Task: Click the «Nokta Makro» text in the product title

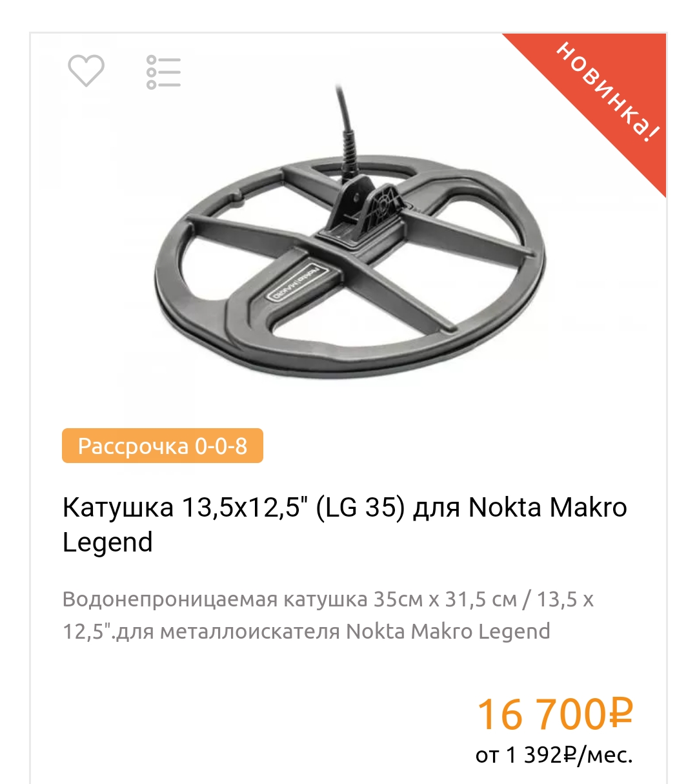Action: pyautogui.click(x=547, y=508)
